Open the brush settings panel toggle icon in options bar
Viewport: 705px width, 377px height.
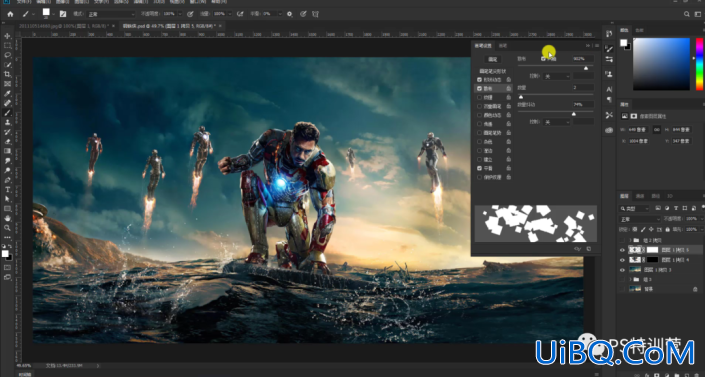pos(62,14)
